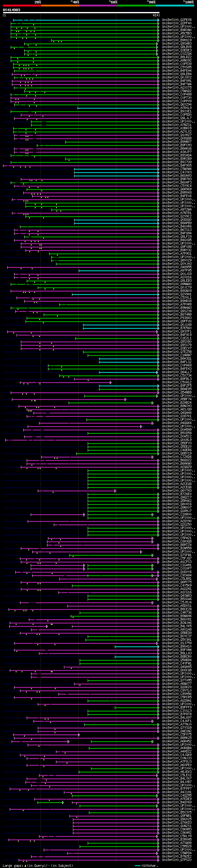Image resolution: width=197 pixels, height=868 pixels.
Task: Select hit label UniRef100_Q0DQQ8
Action: click(x=176, y=138)
